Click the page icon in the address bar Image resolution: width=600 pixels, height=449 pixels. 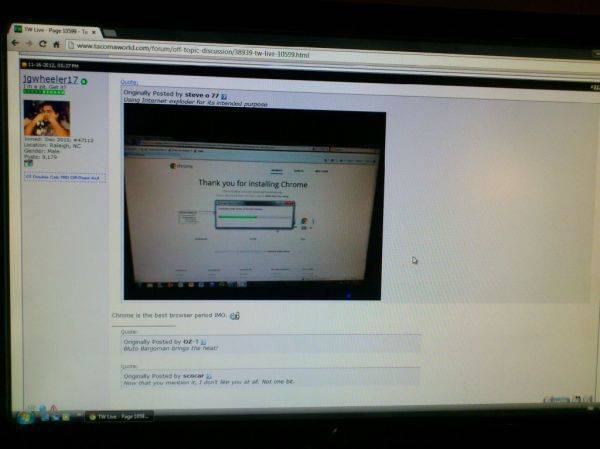(x=70, y=46)
